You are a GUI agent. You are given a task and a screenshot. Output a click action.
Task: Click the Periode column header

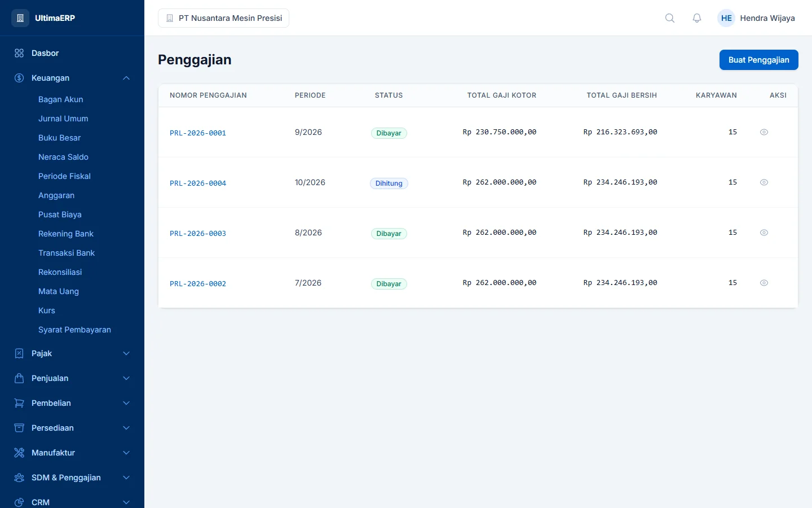click(x=310, y=95)
